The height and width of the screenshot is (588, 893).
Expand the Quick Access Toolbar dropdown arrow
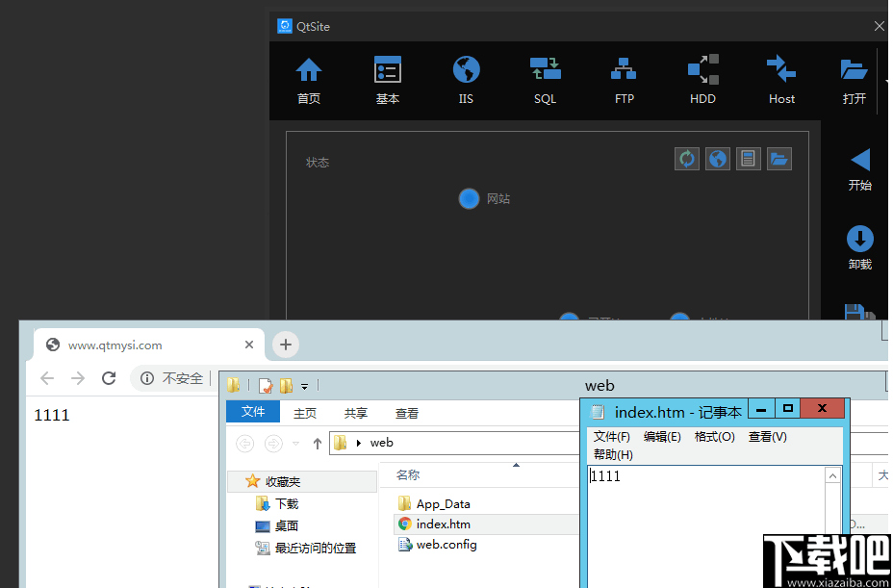pyautogui.click(x=304, y=385)
